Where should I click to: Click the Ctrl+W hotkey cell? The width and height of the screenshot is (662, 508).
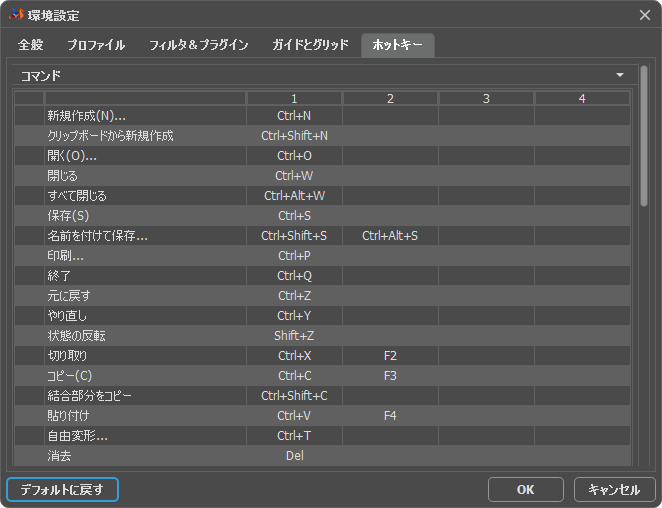[x=294, y=176]
